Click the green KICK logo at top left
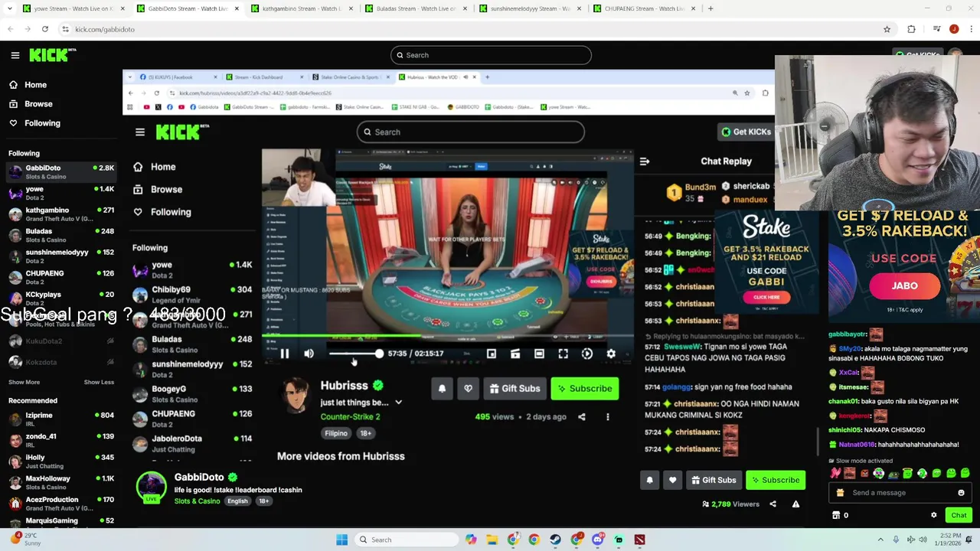This screenshot has width=980, height=551. (53, 55)
